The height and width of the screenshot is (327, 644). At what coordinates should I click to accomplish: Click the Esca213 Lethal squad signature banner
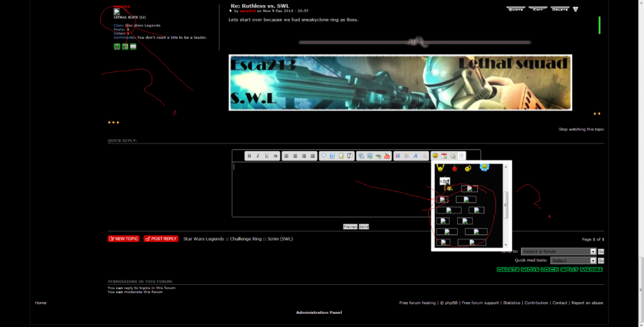(x=401, y=82)
